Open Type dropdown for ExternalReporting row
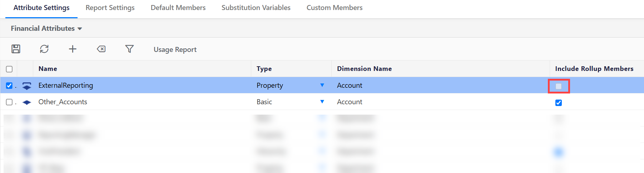 [x=322, y=85]
